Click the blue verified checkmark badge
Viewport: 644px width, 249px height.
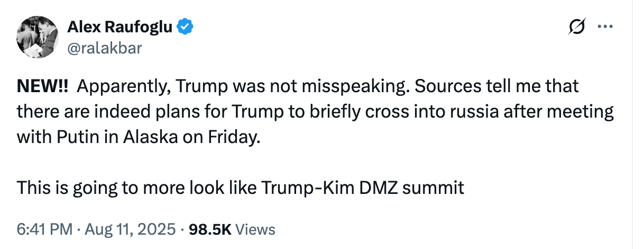pos(185,26)
